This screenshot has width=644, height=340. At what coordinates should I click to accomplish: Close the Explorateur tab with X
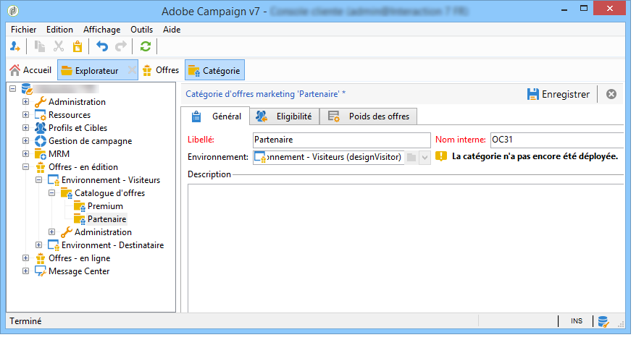click(132, 70)
